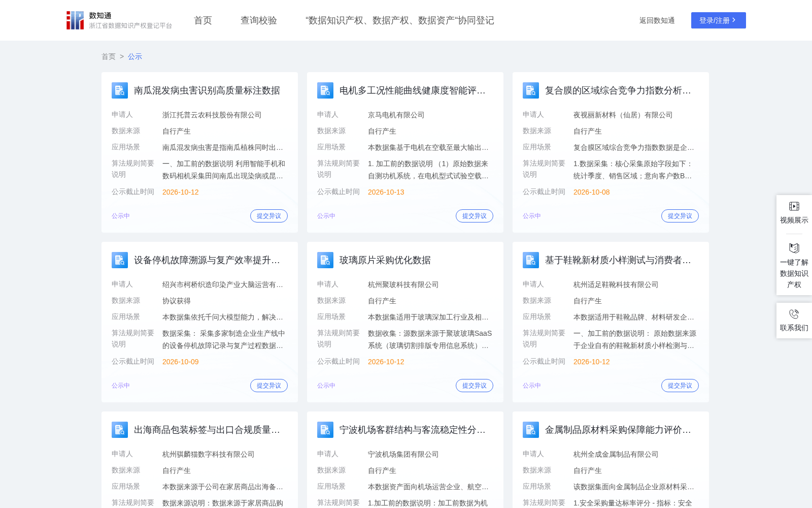Click document icon of 南瓜混发病虫害识别 card

[120, 90]
